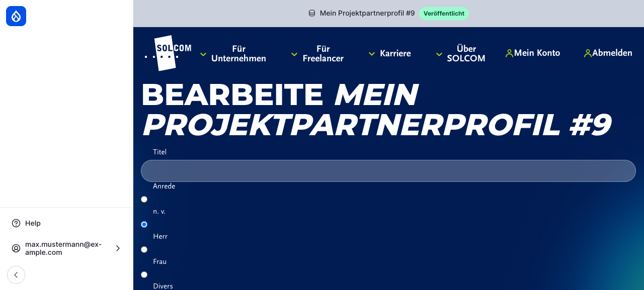This screenshot has height=290, width=644.
Task: Open the Für Unternehmen menu
Action: pos(238,54)
